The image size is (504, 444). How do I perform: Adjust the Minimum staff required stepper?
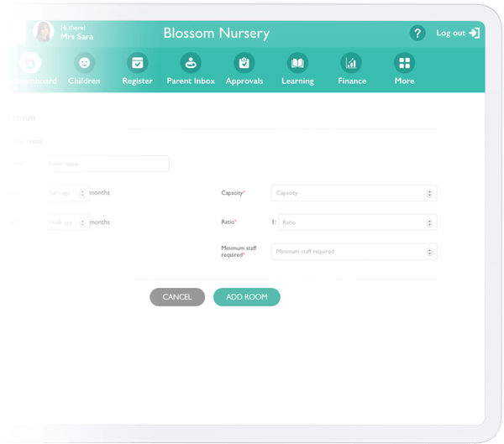coord(430,252)
